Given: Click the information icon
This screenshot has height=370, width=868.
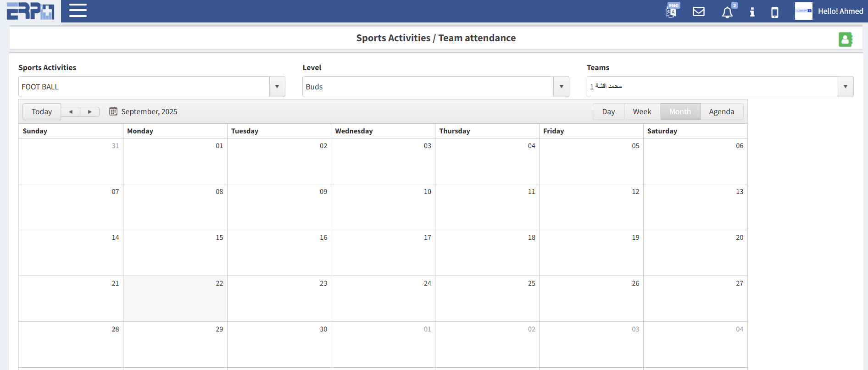Looking at the screenshot, I should (752, 12).
